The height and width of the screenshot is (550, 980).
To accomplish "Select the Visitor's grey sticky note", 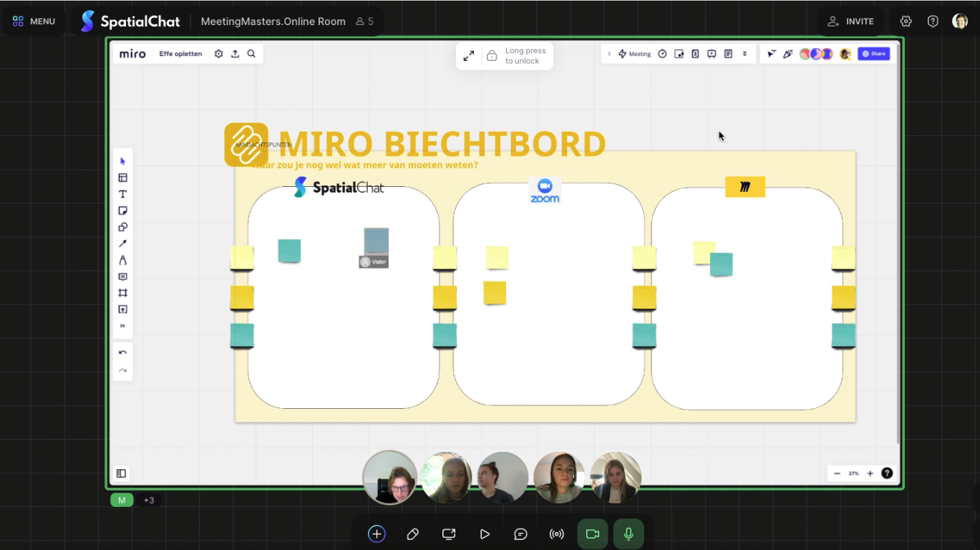I will pos(377,241).
